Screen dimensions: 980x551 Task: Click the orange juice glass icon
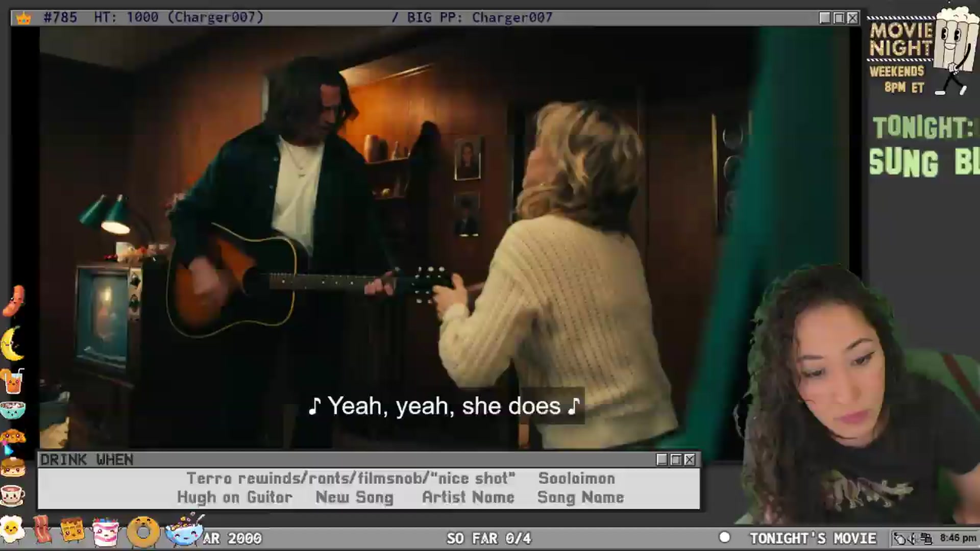coord(13,382)
